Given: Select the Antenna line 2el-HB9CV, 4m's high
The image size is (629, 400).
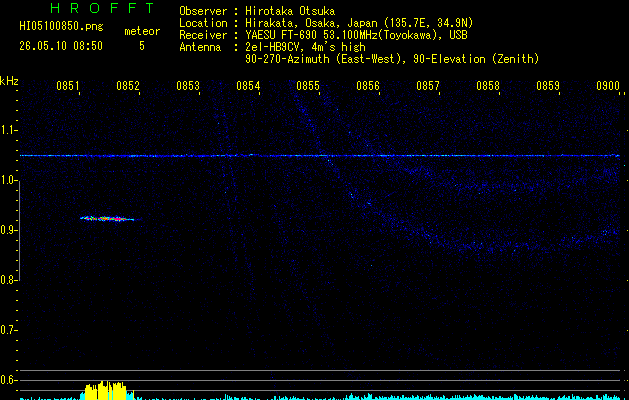Looking at the screenshot, I should [x=272, y=47].
